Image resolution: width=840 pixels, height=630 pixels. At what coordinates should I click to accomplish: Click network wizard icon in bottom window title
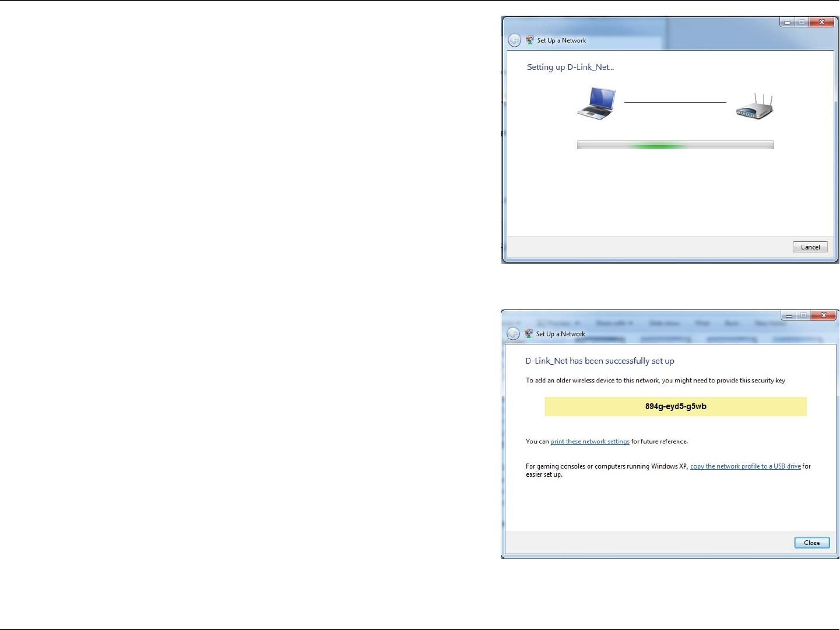[528, 334]
